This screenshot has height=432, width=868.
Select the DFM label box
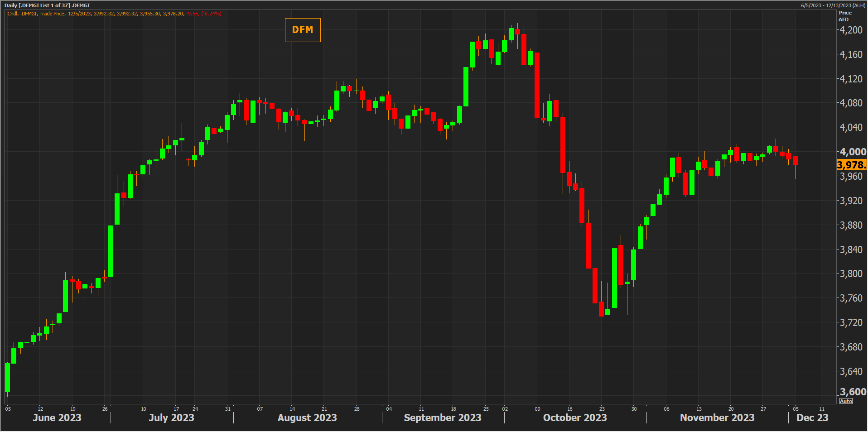302,30
